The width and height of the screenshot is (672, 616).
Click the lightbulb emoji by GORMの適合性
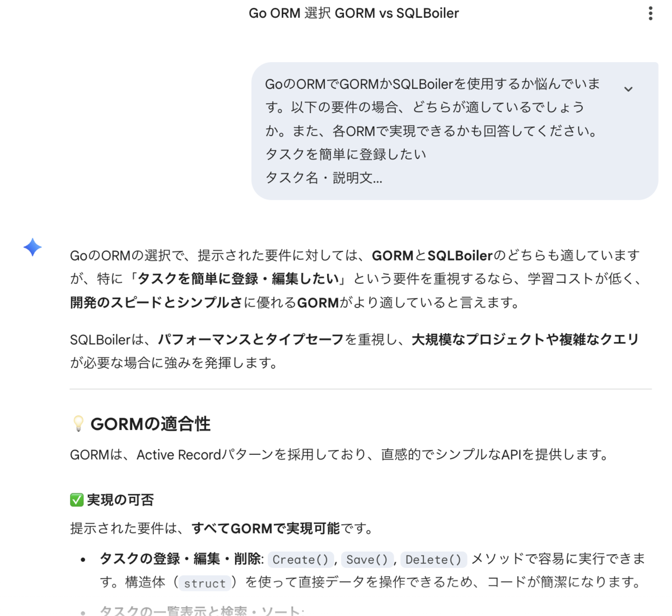tap(78, 424)
